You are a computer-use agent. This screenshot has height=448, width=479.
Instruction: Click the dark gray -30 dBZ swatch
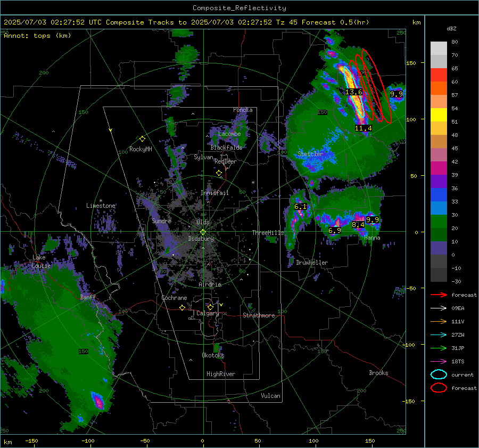[x=439, y=275]
